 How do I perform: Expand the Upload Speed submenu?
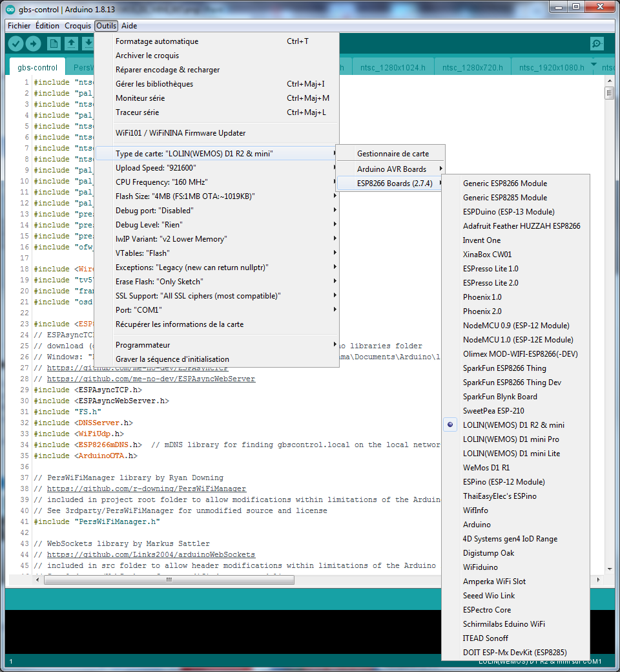point(217,167)
